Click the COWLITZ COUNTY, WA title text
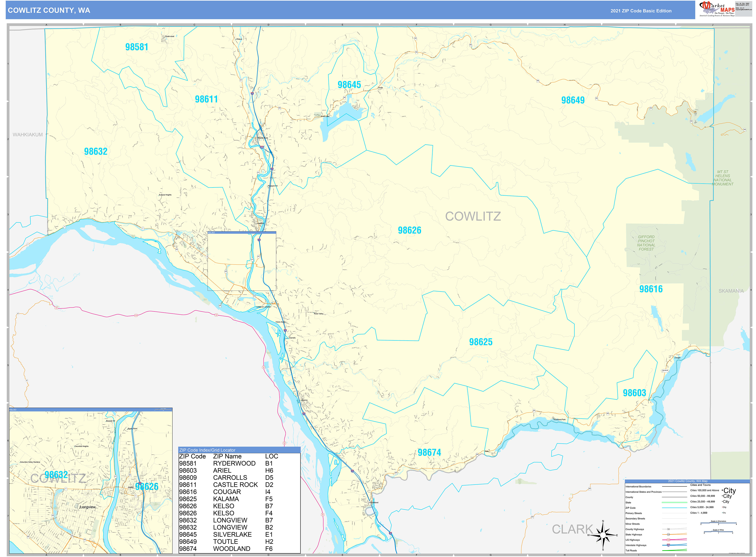The width and height of the screenshot is (756, 557). 49,10
